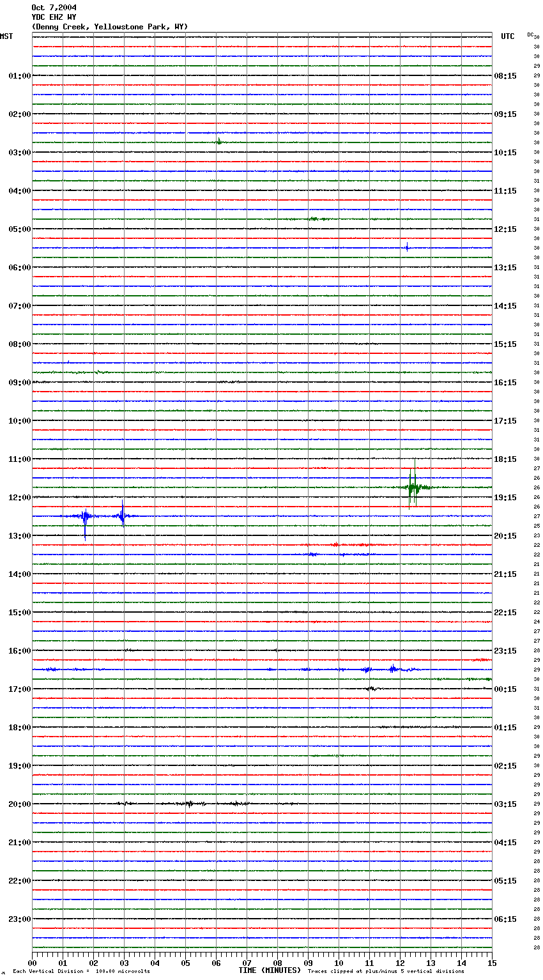Screen dimensions: 543x980
Task: Click the "Traces clipped at plus/minus 5 vertical divisions" note
Action: [x=386, y=972]
